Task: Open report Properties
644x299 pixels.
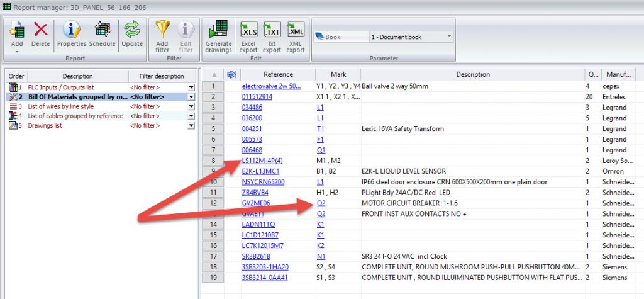Action: click(72, 34)
